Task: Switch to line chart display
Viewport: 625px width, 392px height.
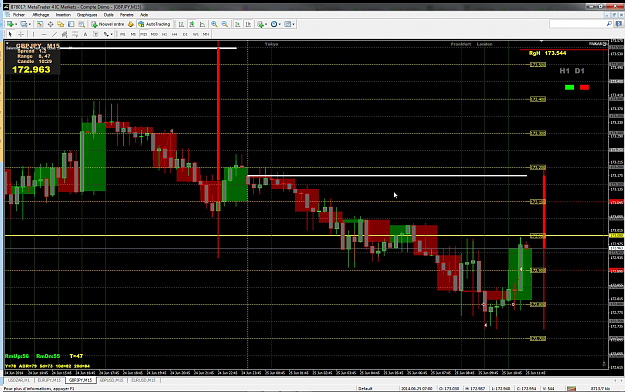Action: coord(202,24)
